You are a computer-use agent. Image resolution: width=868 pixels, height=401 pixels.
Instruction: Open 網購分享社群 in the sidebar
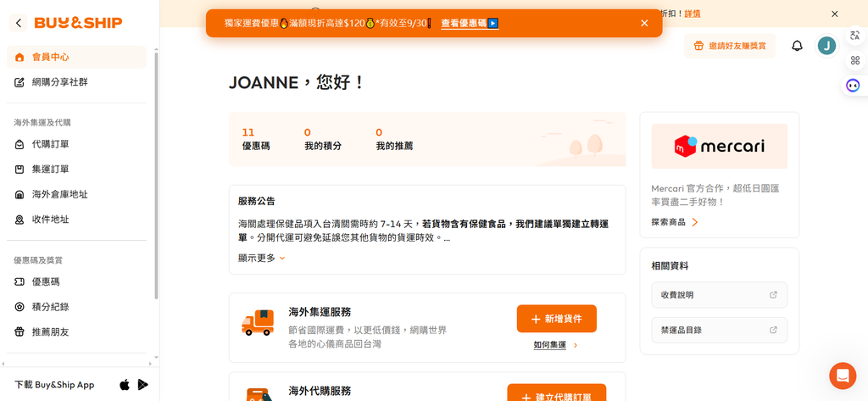pyautogui.click(x=76, y=82)
